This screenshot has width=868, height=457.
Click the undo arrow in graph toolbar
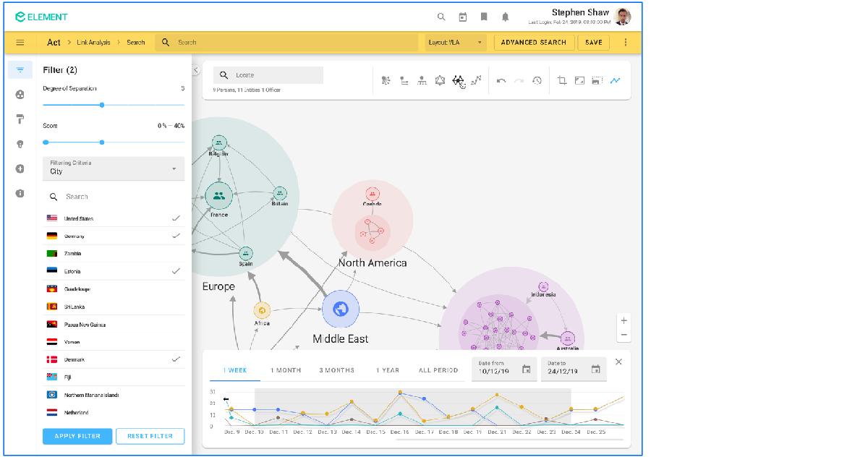[501, 81]
